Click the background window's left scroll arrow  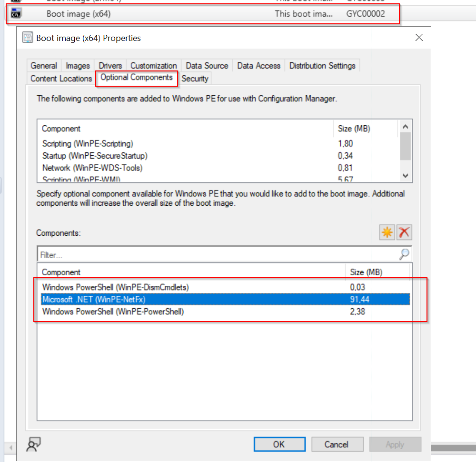tap(11, 448)
